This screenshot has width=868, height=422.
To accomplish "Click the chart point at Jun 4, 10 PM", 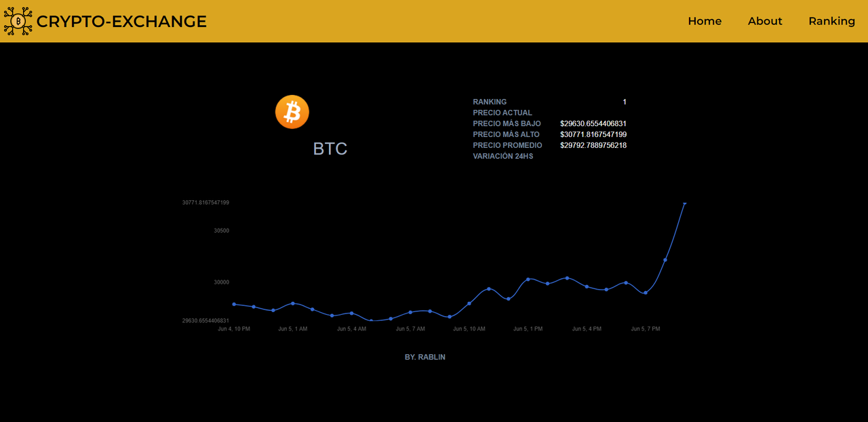I will (234, 304).
